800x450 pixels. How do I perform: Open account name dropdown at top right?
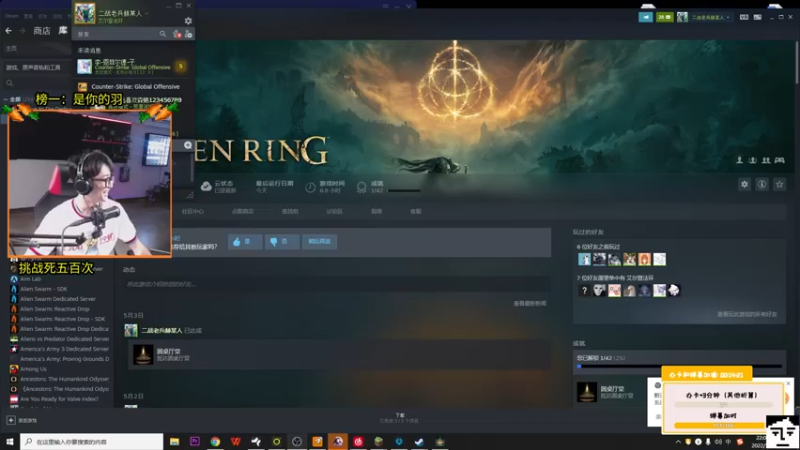pyautogui.click(x=710, y=17)
